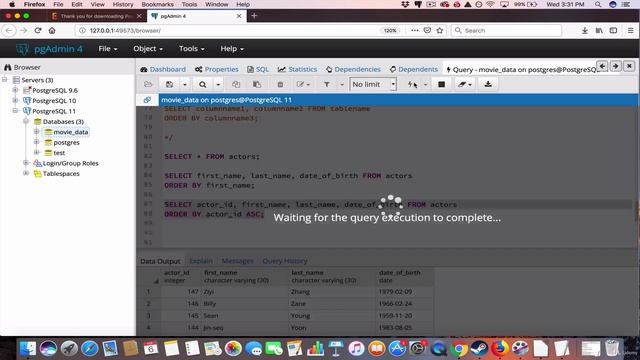Click the pgAdmin 4 logo link
640x360 pixels.
49,49
